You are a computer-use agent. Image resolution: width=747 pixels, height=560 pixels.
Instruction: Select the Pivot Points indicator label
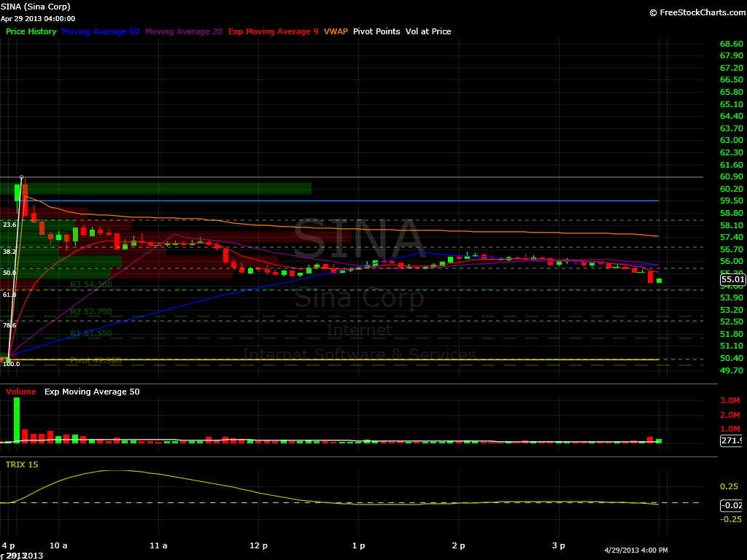(x=376, y=31)
